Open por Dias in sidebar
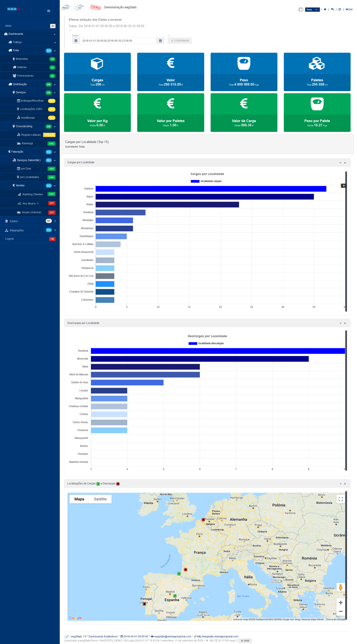The width and height of the screenshot is (357, 644). (x=30, y=169)
